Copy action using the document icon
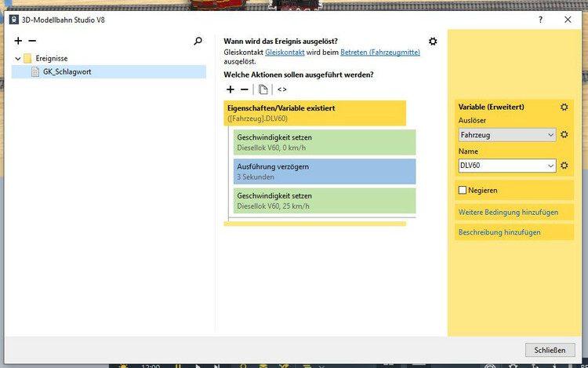The image size is (588, 368). click(x=263, y=89)
